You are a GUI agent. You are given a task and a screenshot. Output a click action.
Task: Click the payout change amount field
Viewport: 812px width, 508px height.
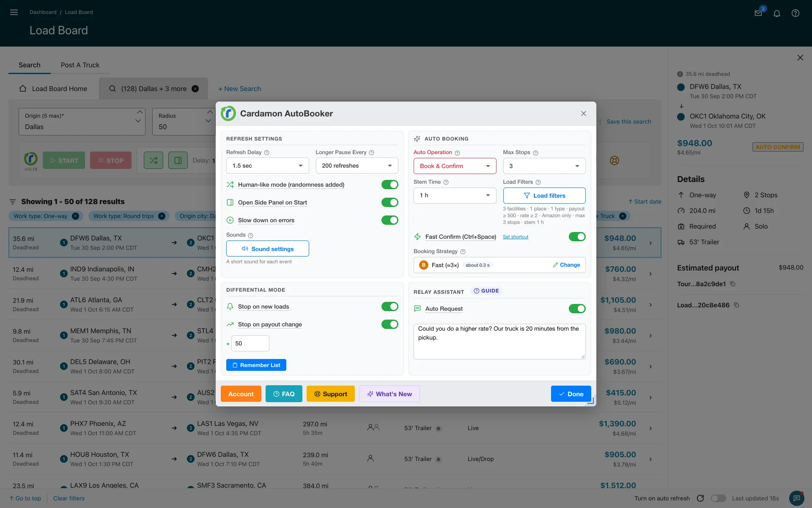[250, 343]
